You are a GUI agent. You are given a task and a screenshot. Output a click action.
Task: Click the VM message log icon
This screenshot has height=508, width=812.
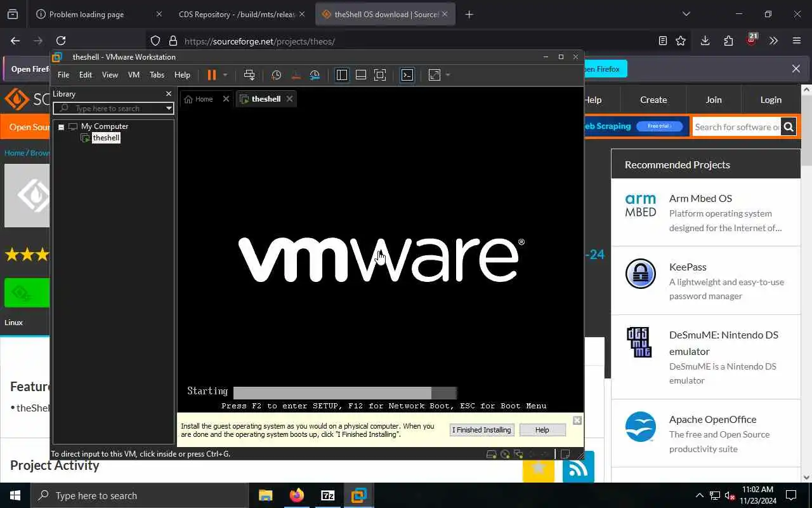click(565, 454)
